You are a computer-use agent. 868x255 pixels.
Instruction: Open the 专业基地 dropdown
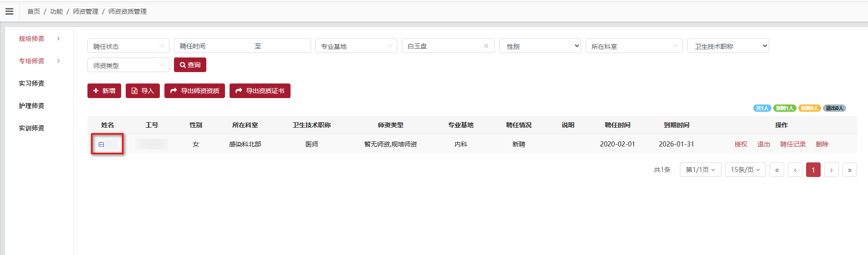[356, 46]
